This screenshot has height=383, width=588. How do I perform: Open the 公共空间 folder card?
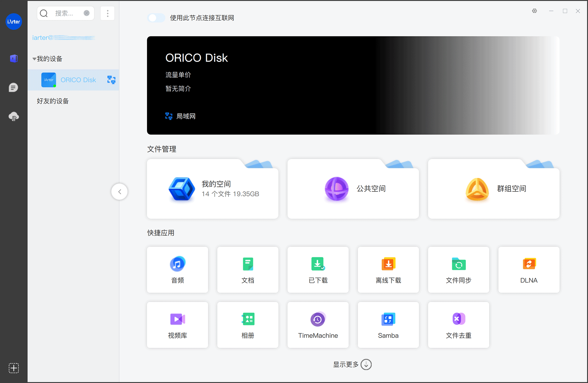[353, 189]
